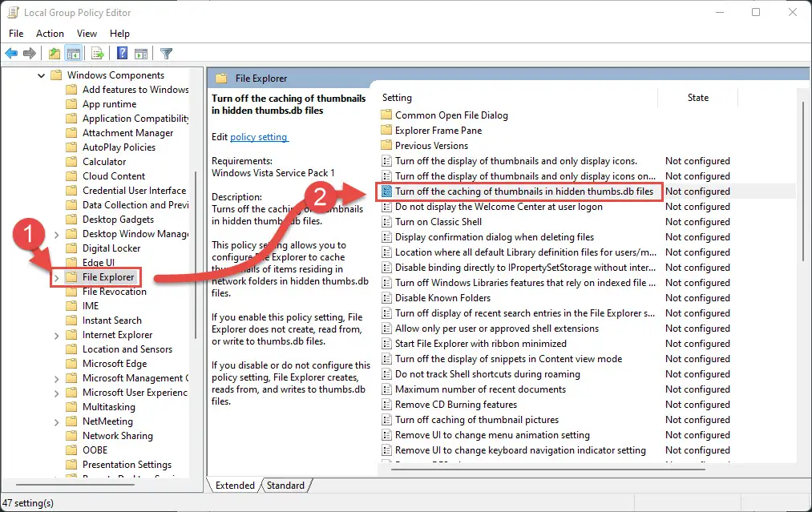Expand the Microsoft User Experience node
Screen dimensions: 812x512
pos(56,393)
